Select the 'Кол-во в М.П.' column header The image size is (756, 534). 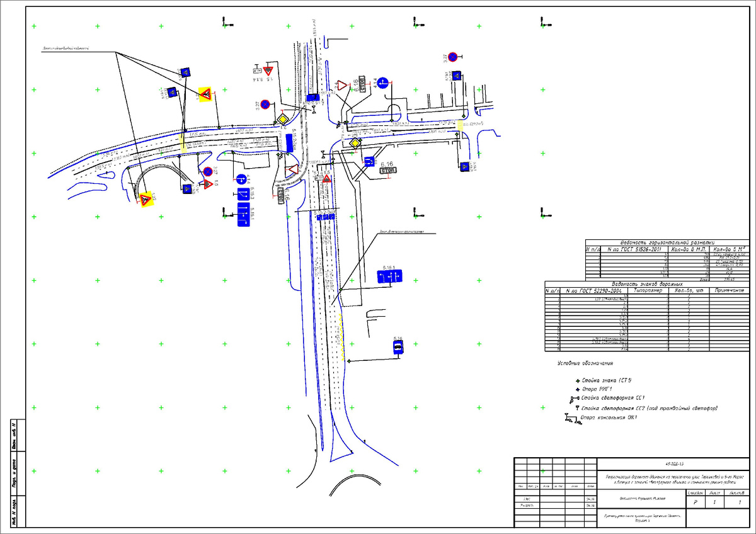tap(687, 250)
